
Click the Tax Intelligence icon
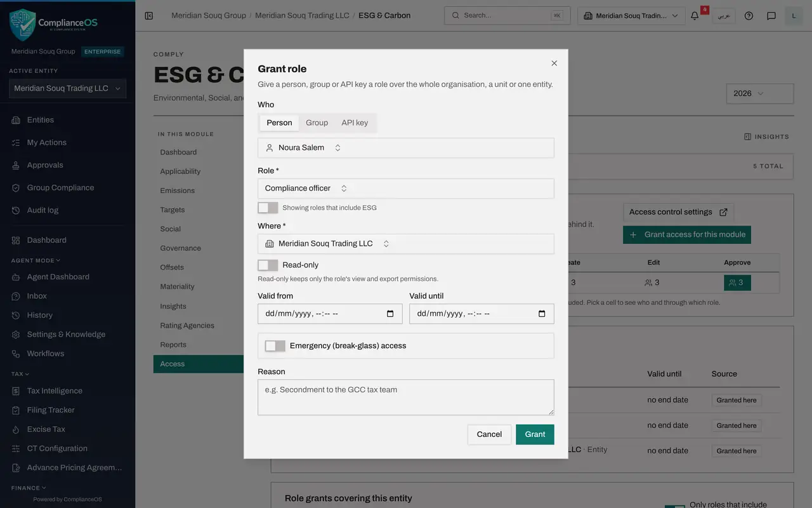16,391
